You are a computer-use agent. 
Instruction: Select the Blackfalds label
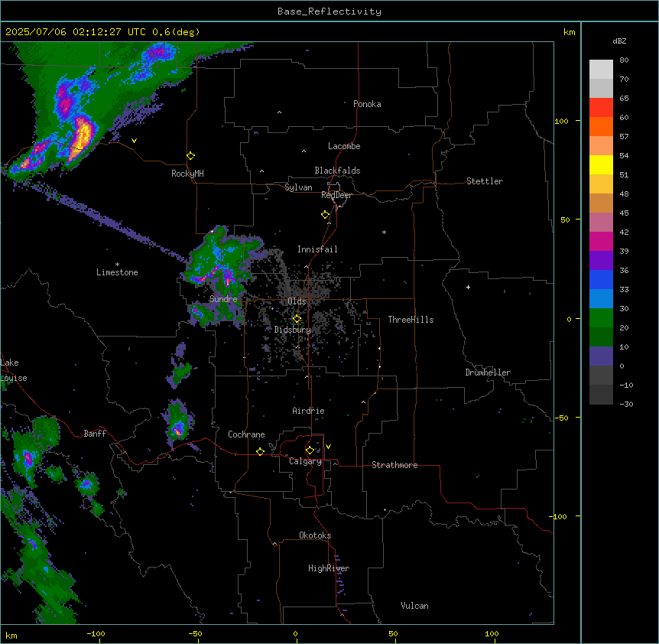(x=337, y=171)
